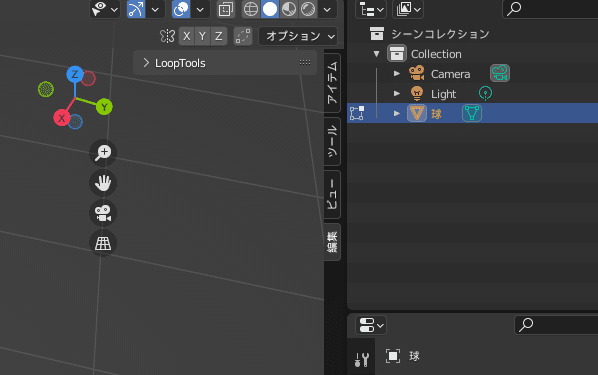
Task: Switch to material preview shading
Action: pos(289,9)
